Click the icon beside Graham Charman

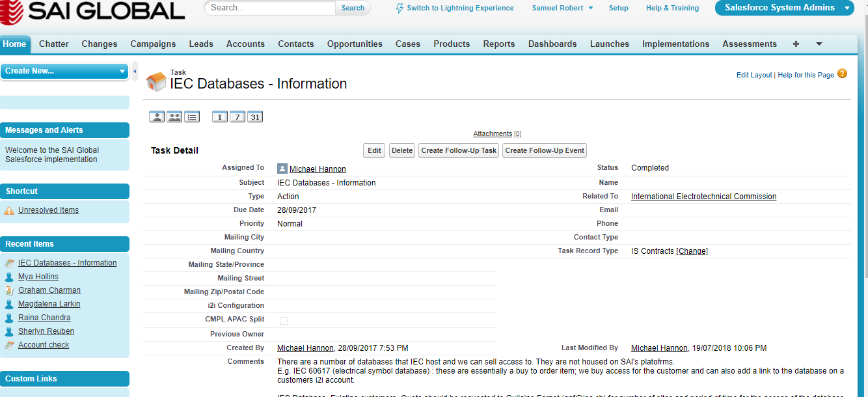click(x=9, y=290)
